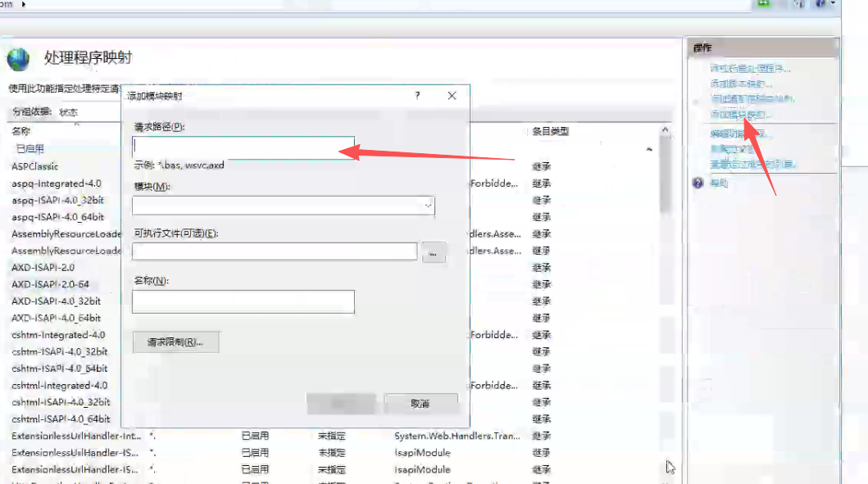Click the Handler Mappings globe icon
Image resolution: width=868 pixels, height=484 pixels.
coord(18,59)
